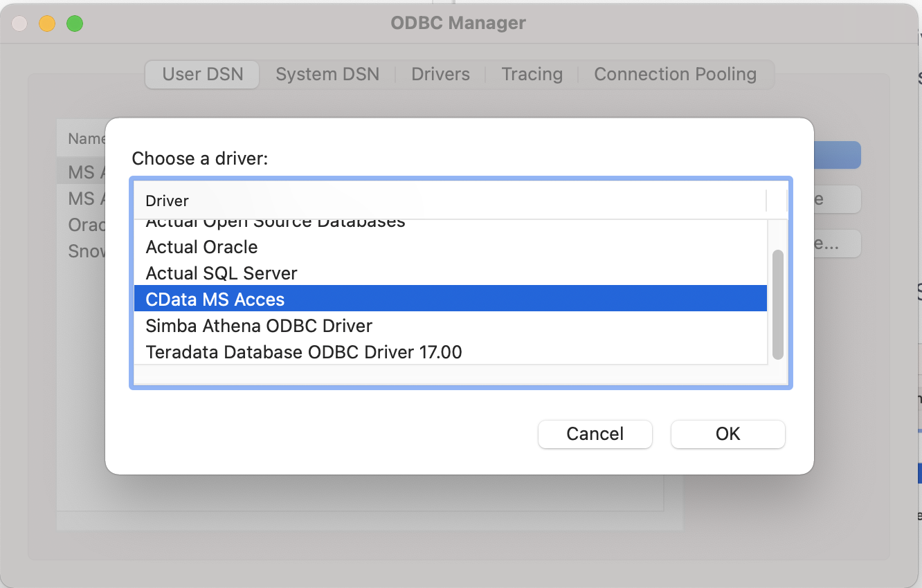Image resolution: width=922 pixels, height=588 pixels.
Task: Choose the Actual SQL Server driver
Action: pos(451,273)
